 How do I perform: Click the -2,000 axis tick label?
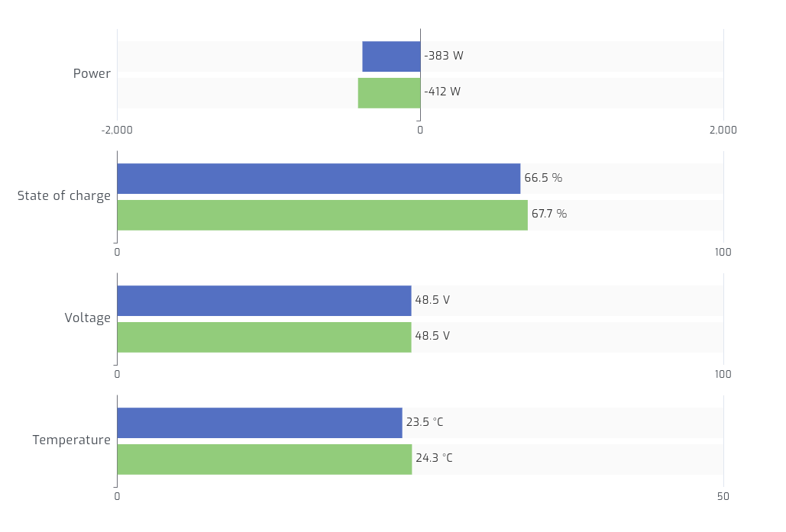click(x=117, y=130)
